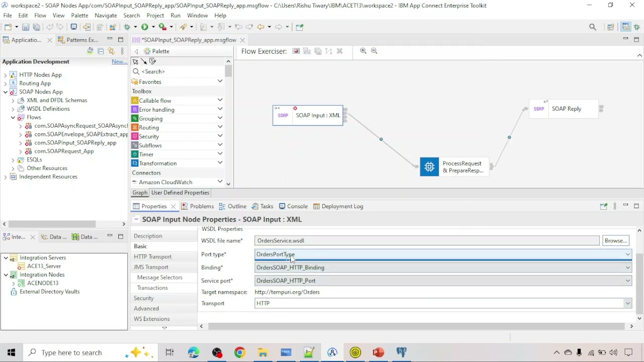Expand ESQLs folder in tree
Image resolution: width=644 pixels, height=362 pixels.
tap(13, 159)
